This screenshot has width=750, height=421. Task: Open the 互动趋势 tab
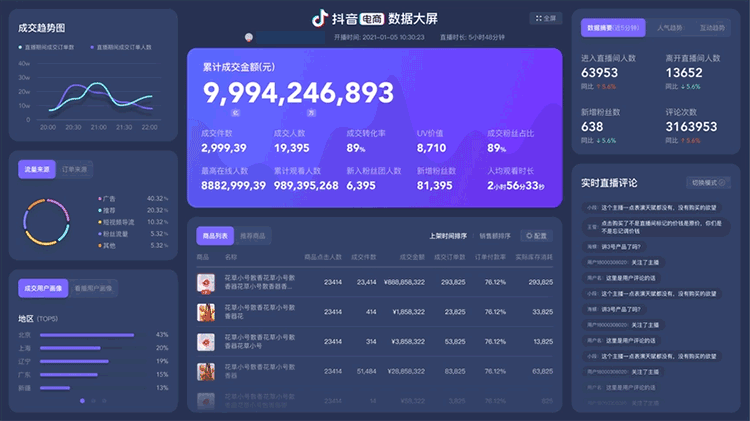pyautogui.click(x=712, y=28)
